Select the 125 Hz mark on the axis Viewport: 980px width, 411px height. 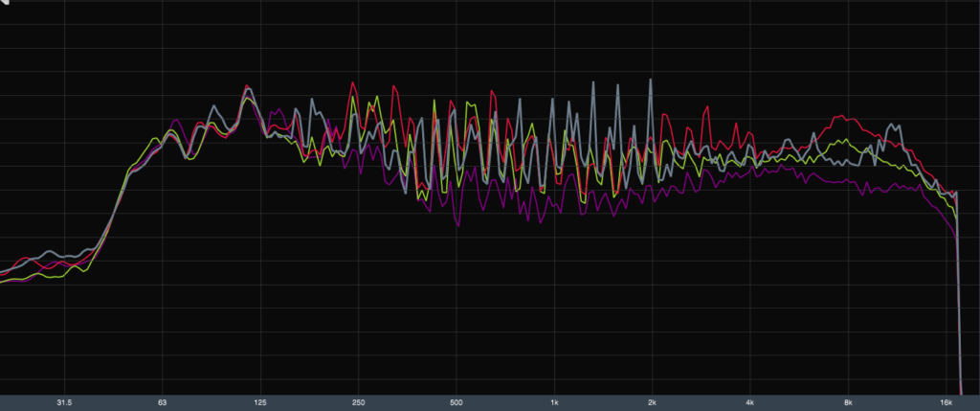click(260, 402)
